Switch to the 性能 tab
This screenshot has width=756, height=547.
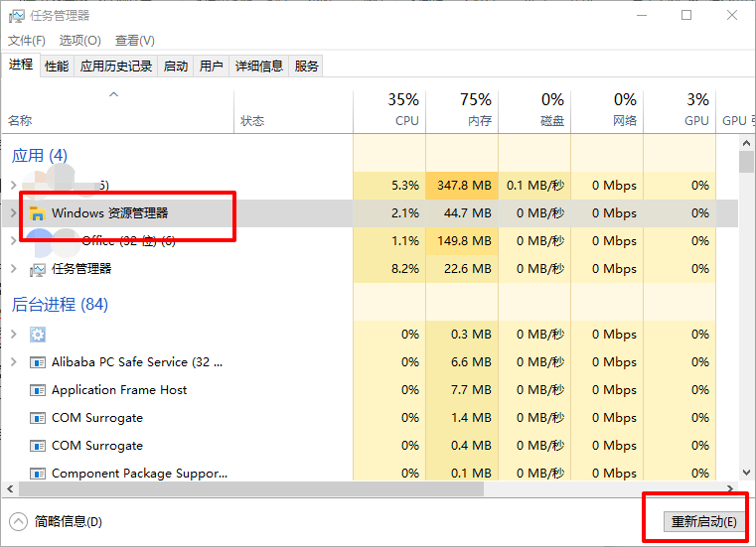[57, 67]
